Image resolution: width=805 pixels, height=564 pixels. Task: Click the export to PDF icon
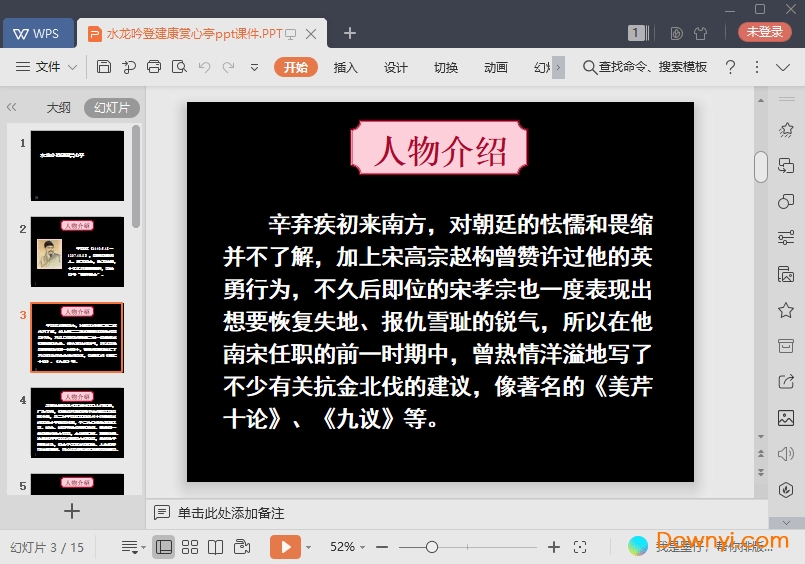coord(129,67)
